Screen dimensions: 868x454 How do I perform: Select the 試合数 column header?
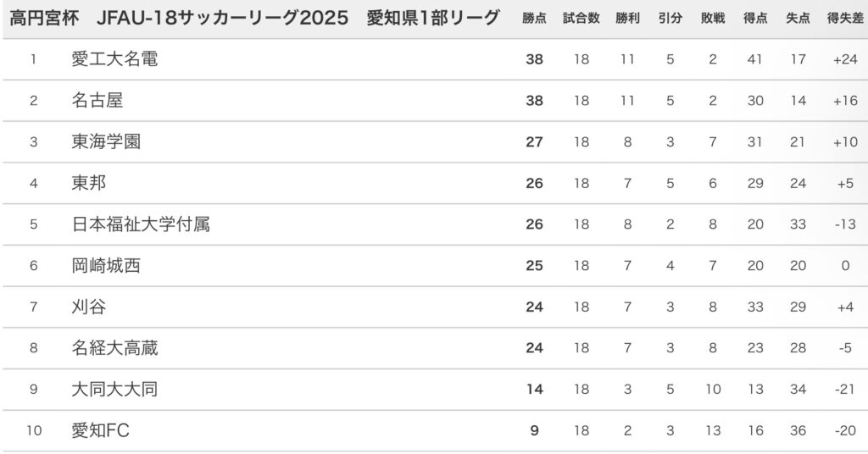coord(581,19)
